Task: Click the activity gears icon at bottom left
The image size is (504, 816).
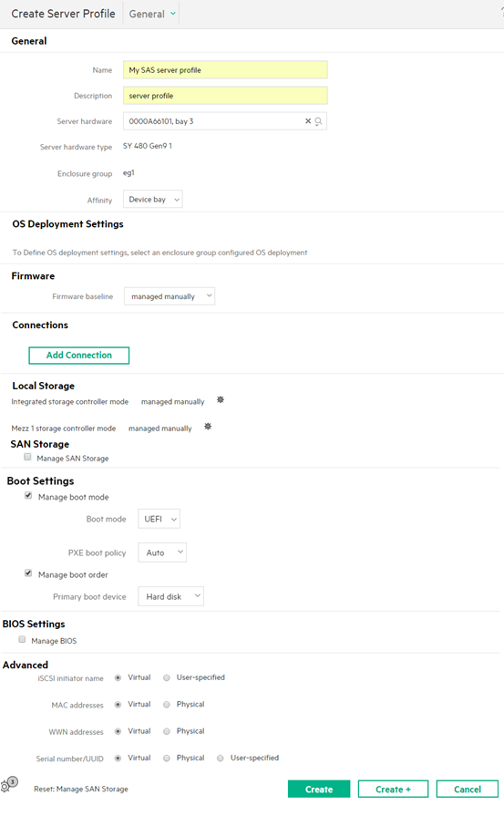Action: pos(9,784)
